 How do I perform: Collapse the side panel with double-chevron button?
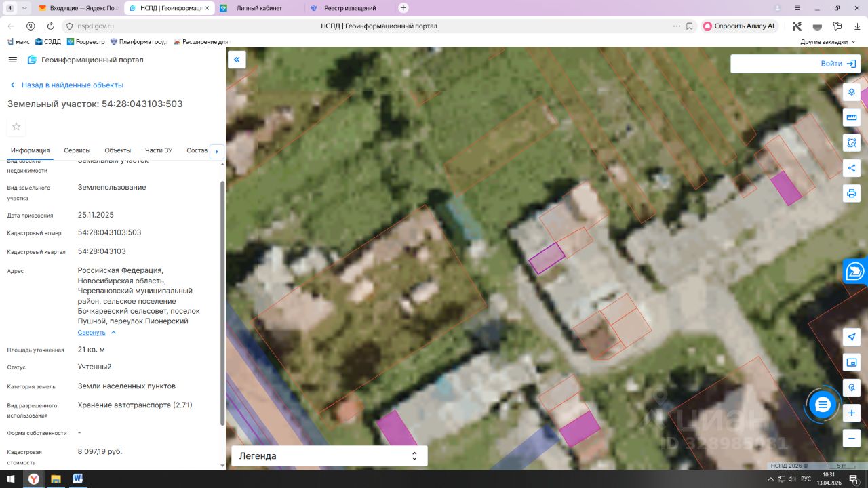(x=237, y=60)
